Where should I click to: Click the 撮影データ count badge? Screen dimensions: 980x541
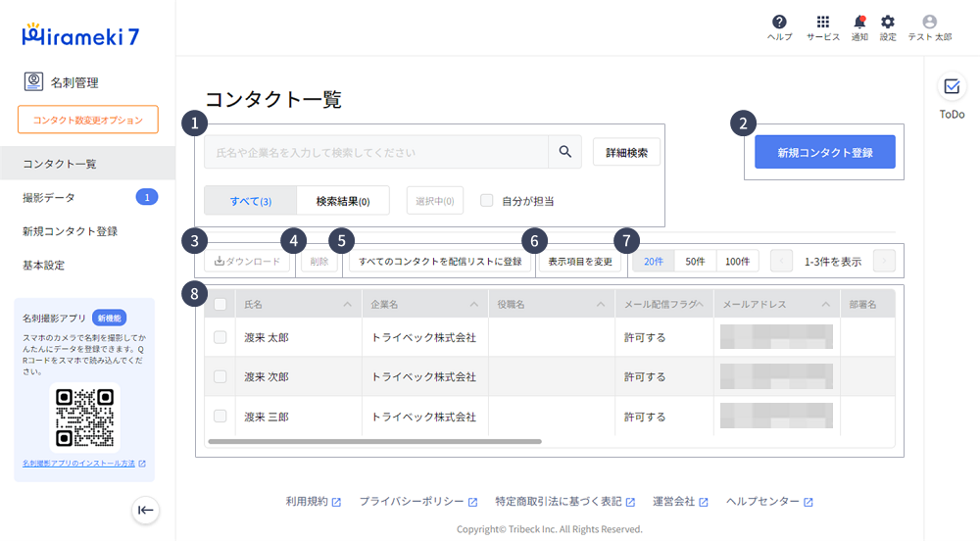click(147, 197)
